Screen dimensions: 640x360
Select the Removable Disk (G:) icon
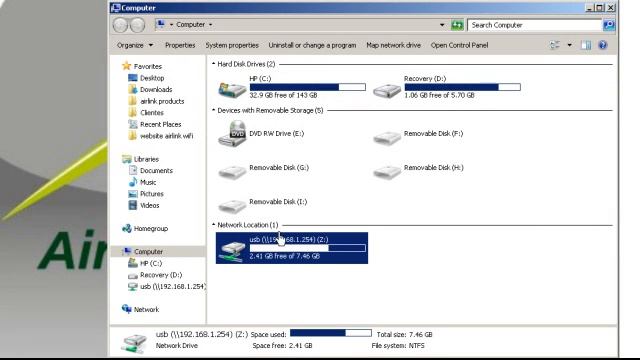click(x=232, y=171)
